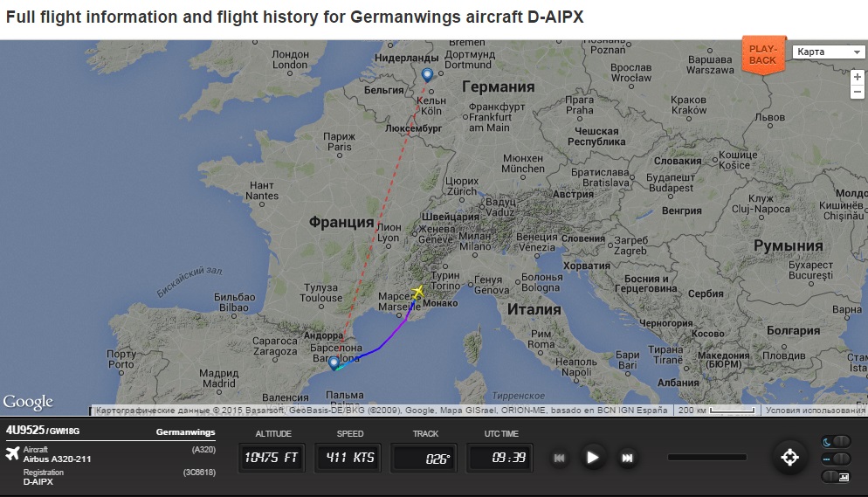The height and width of the screenshot is (497, 868).
Task: Click the white airplane icon beside Aircraft
Action: [12, 453]
